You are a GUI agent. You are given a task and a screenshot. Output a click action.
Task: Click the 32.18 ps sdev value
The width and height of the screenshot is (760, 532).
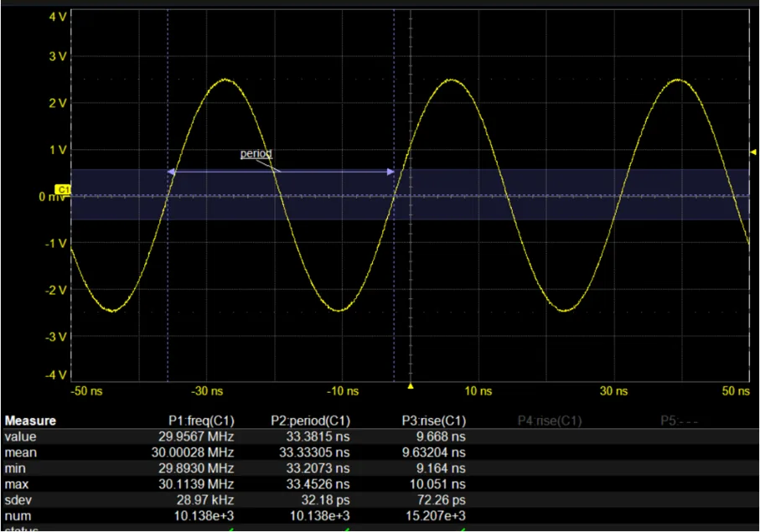coord(325,500)
